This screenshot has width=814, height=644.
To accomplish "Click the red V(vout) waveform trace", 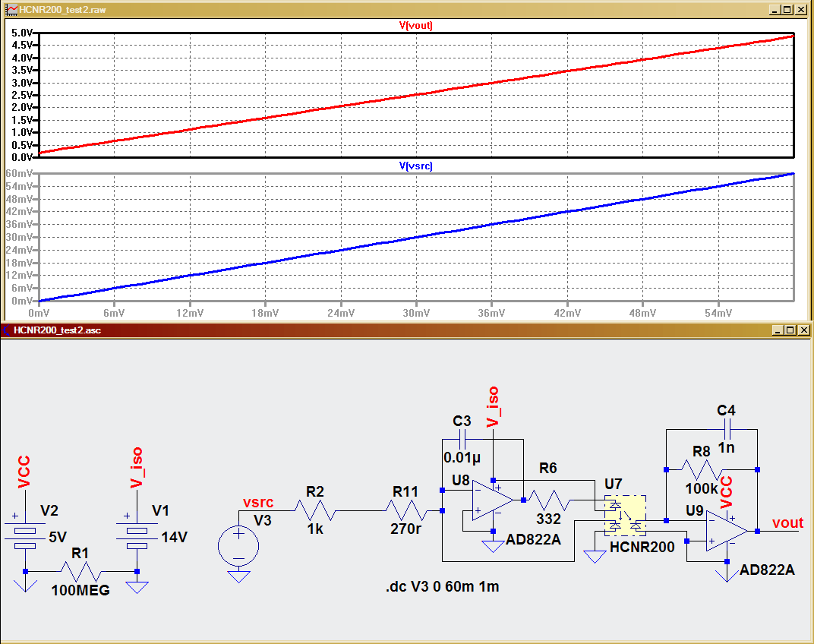I will (416, 95).
